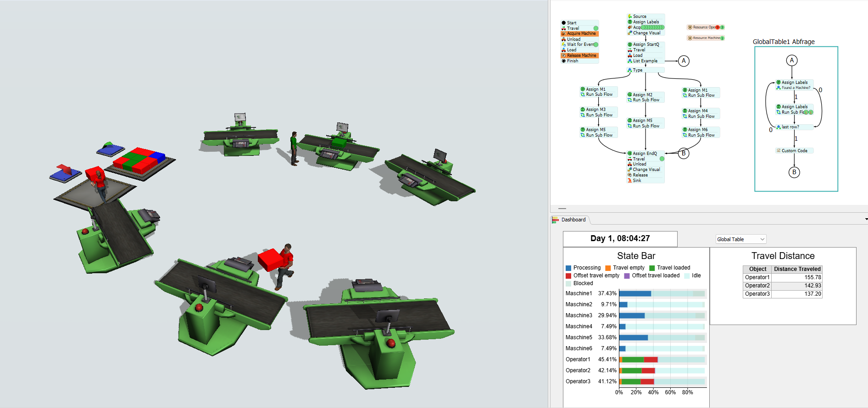Click connector B inside GlobalTable1 Abfrage container

(794, 172)
